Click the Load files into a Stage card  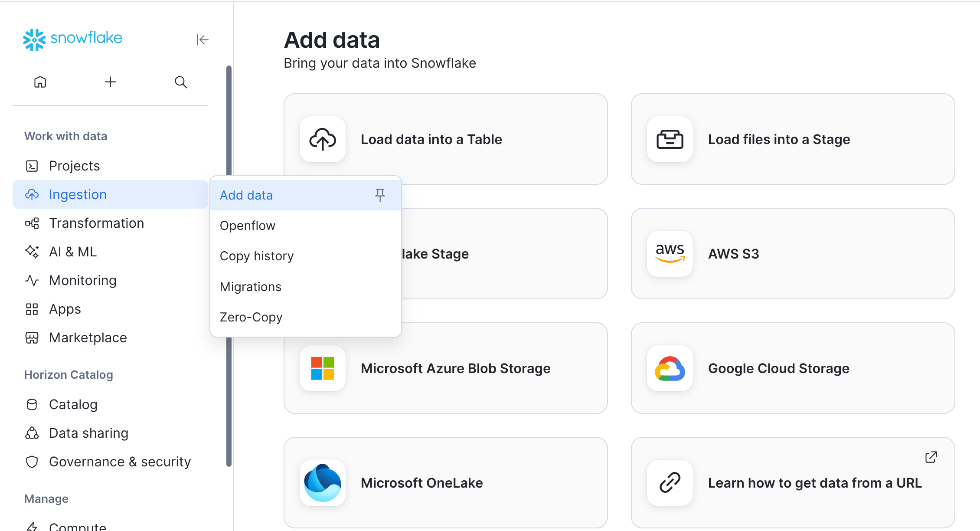tap(793, 139)
